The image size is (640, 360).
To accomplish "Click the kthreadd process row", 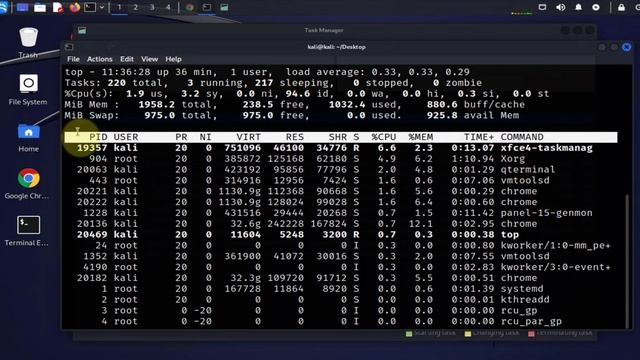I will (x=340, y=300).
